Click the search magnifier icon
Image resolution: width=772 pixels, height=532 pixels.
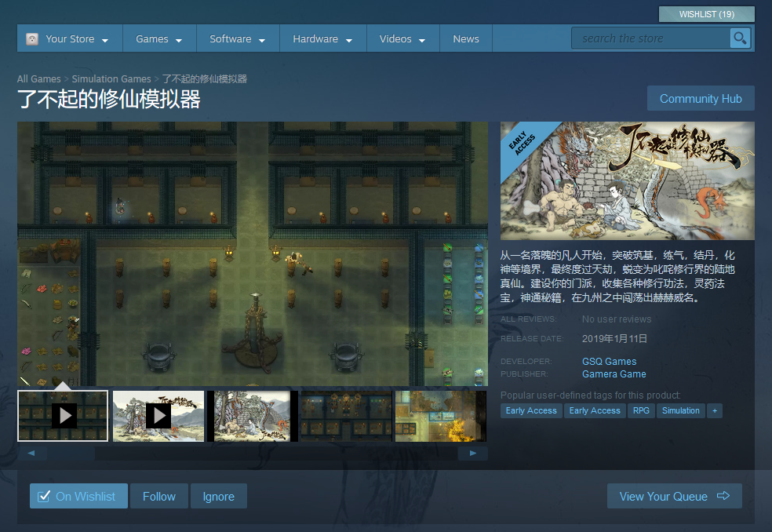740,38
